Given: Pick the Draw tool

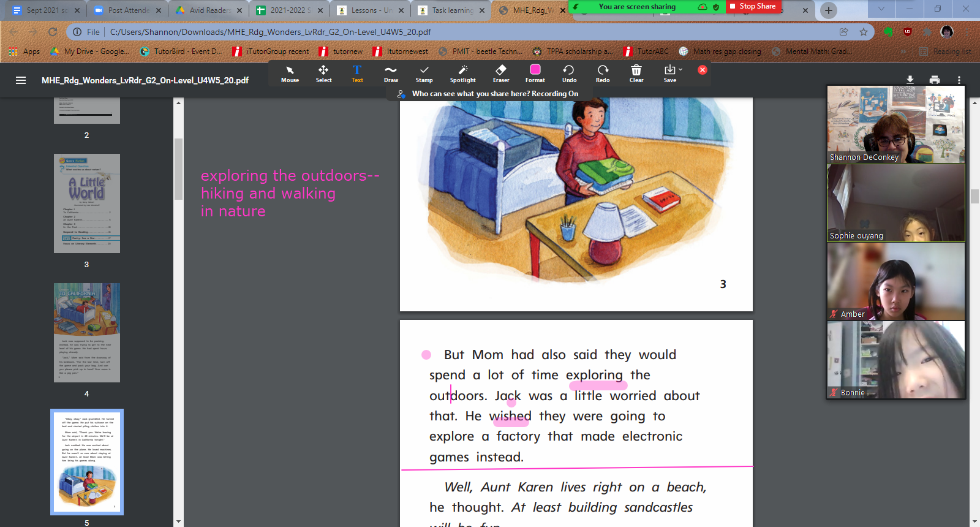Looking at the screenshot, I should tap(391, 74).
